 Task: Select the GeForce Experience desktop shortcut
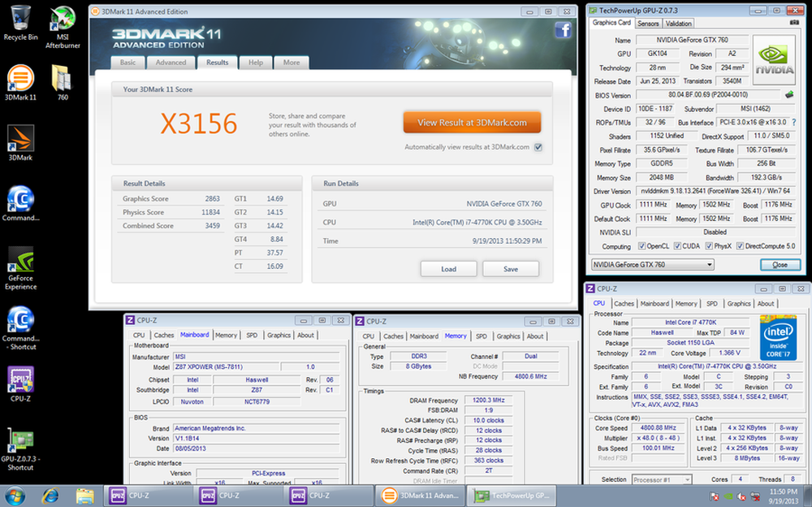pyautogui.click(x=21, y=267)
